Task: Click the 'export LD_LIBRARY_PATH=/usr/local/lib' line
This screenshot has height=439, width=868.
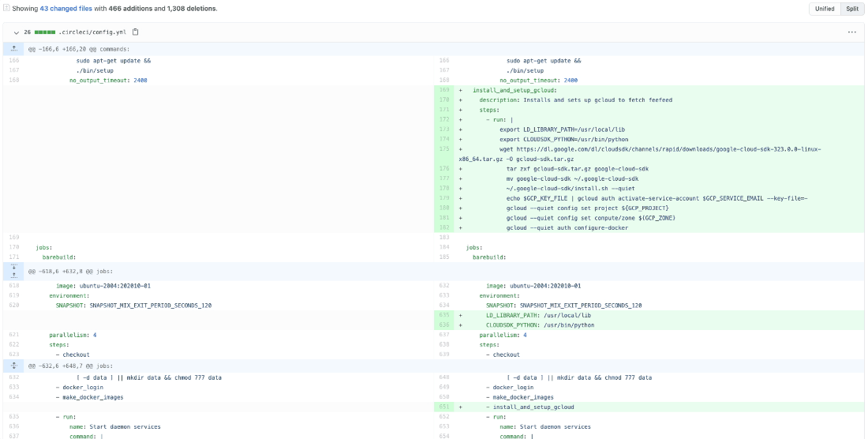Action: 563,129
